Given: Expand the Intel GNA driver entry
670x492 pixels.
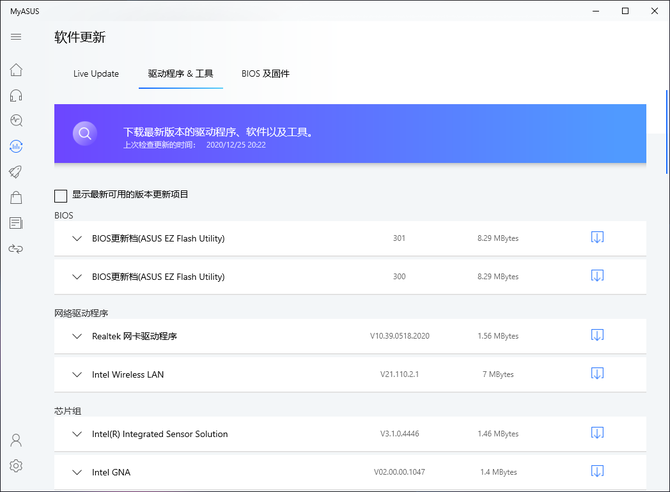Looking at the screenshot, I should [77, 472].
